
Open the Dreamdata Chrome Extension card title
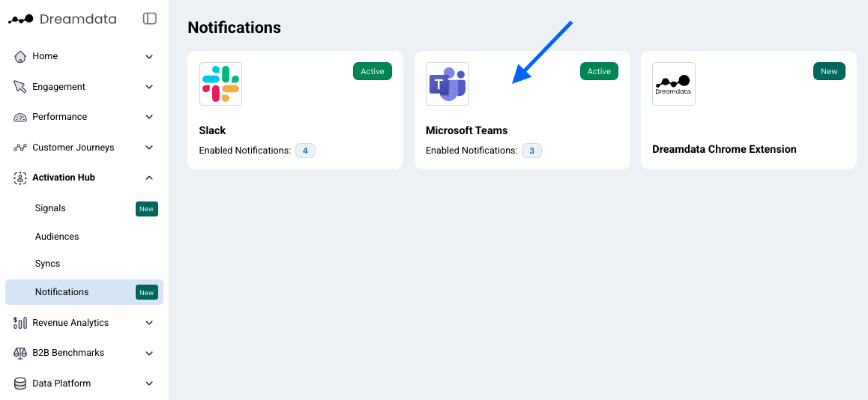tap(724, 149)
